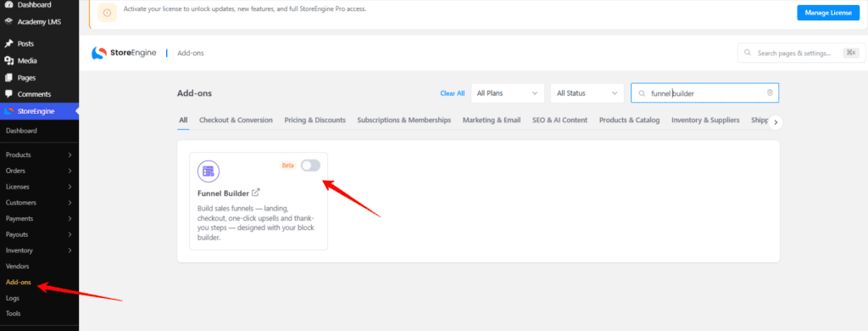The width and height of the screenshot is (868, 331).
Task: Open the Funnel Builder title link
Action: pos(223,194)
